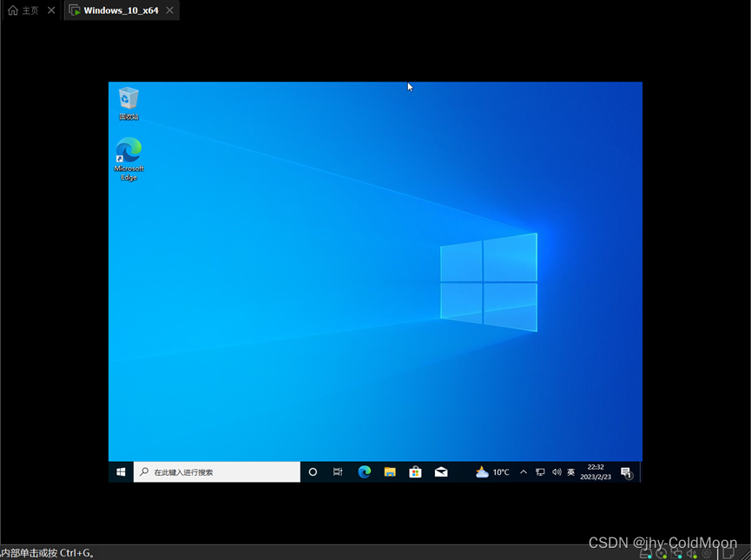This screenshot has width=751, height=560.
Task: Click the 英 language indicator to switch input
Action: click(x=570, y=471)
